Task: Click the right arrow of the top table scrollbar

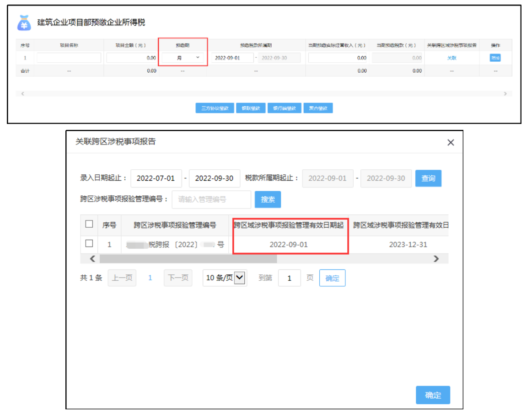Action: (x=505, y=94)
